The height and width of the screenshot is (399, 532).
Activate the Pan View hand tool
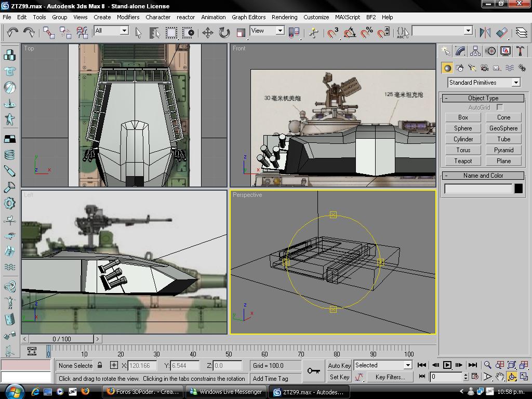click(x=500, y=377)
